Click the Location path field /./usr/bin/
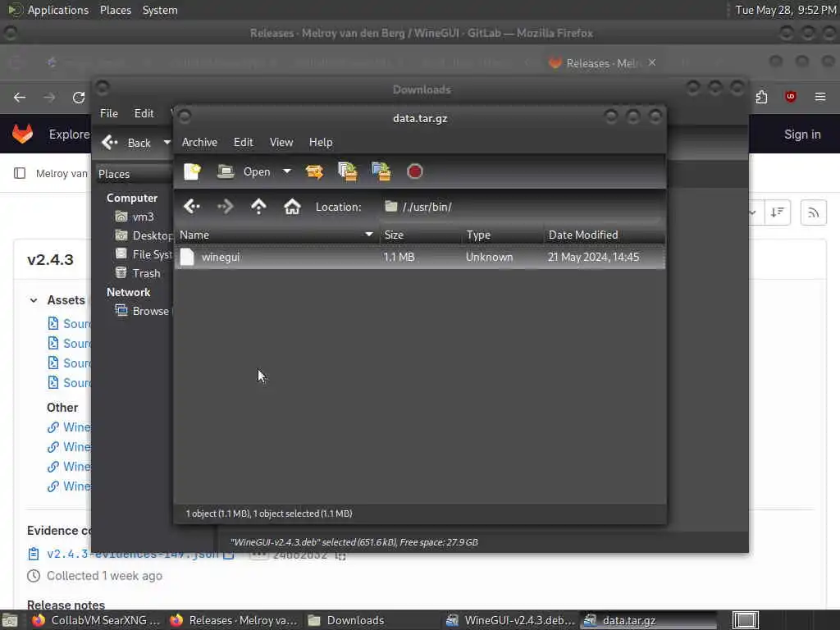The width and height of the screenshot is (840, 630). [x=521, y=207]
